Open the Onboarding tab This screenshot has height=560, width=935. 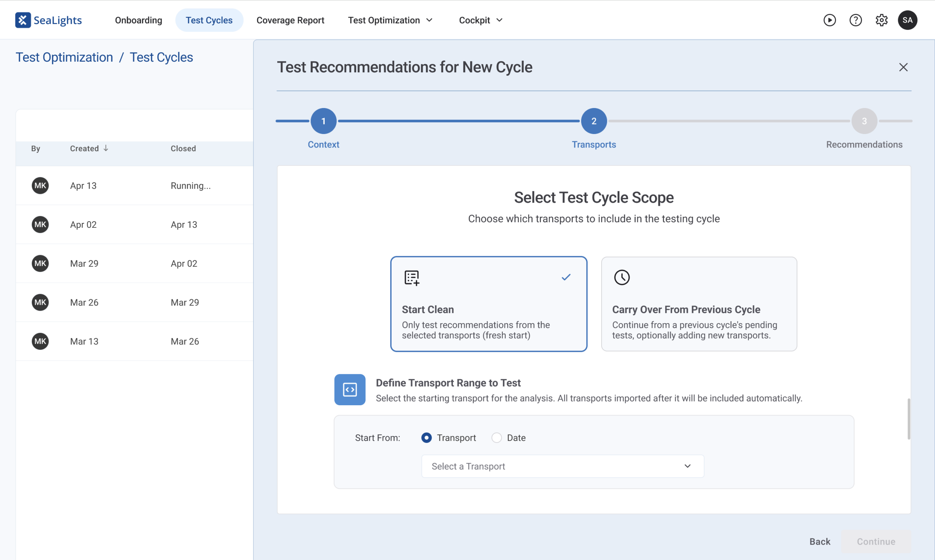138,20
